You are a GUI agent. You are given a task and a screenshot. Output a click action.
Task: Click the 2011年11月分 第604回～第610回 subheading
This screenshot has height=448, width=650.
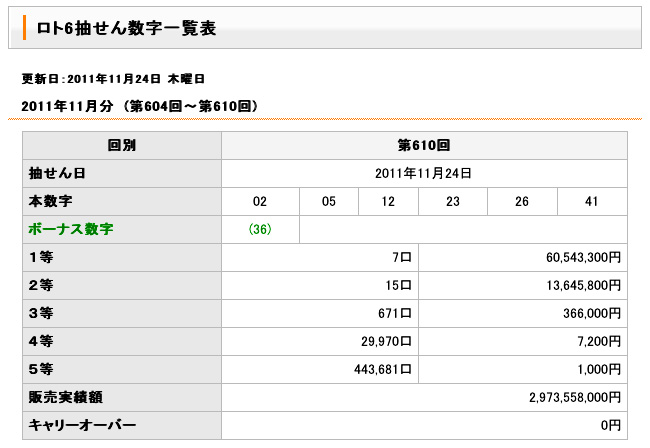(x=139, y=106)
